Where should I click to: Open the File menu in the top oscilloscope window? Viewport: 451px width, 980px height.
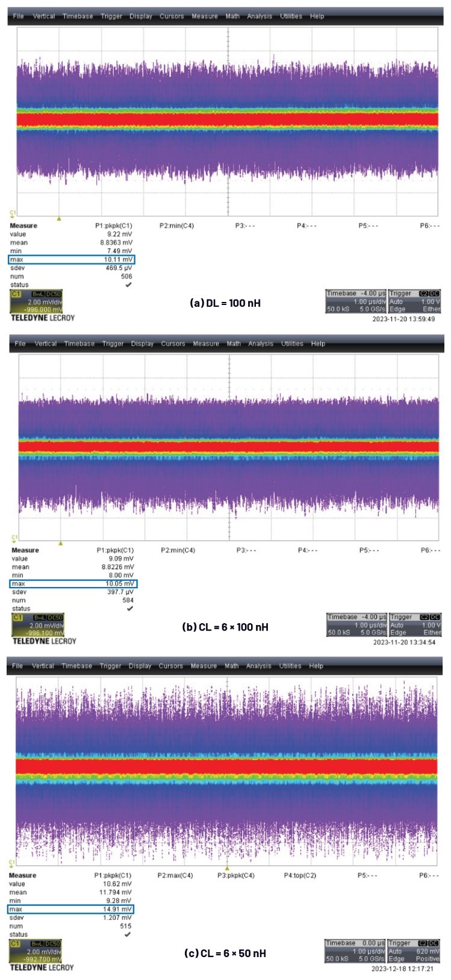coord(19,16)
